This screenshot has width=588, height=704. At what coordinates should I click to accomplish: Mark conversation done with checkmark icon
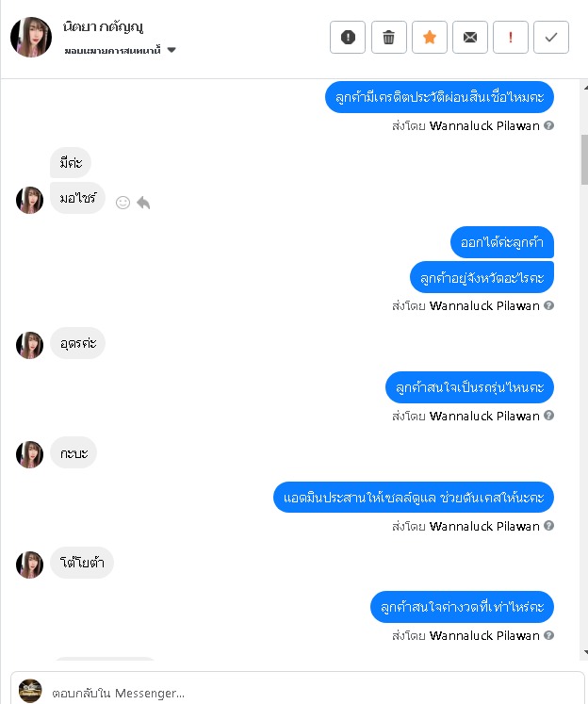pyautogui.click(x=551, y=38)
